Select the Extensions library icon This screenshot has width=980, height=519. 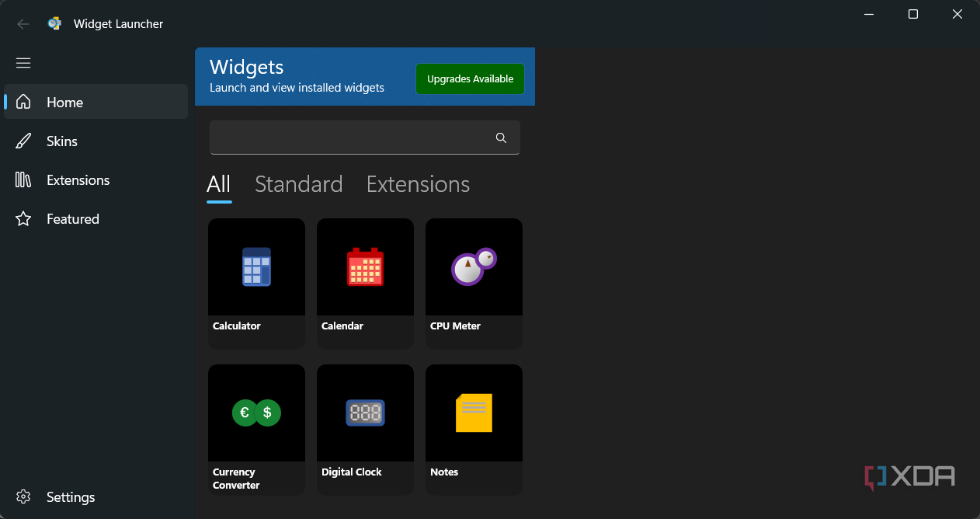click(x=23, y=179)
